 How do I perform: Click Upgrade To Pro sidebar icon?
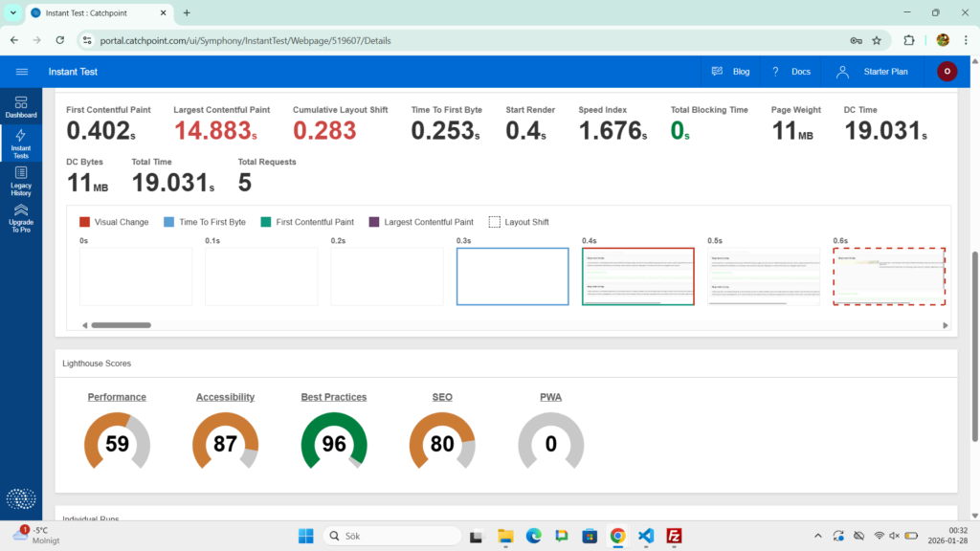[21, 218]
